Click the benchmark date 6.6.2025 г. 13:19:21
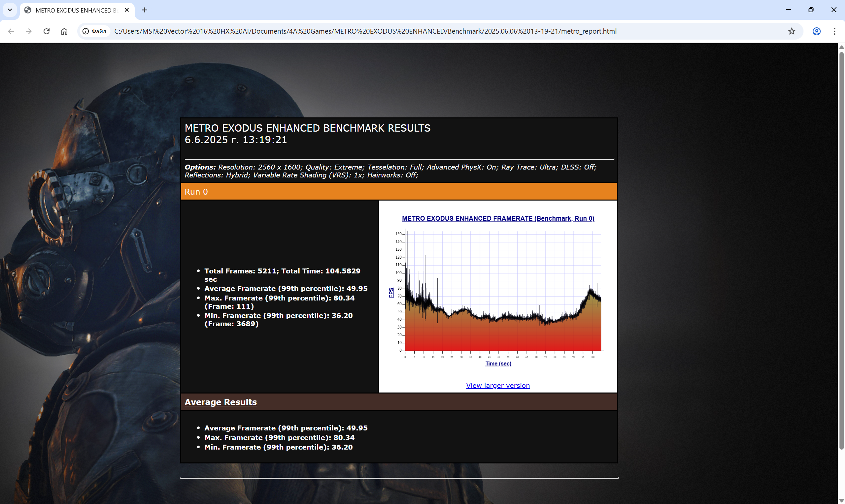 pyautogui.click(x=236, y=140)
